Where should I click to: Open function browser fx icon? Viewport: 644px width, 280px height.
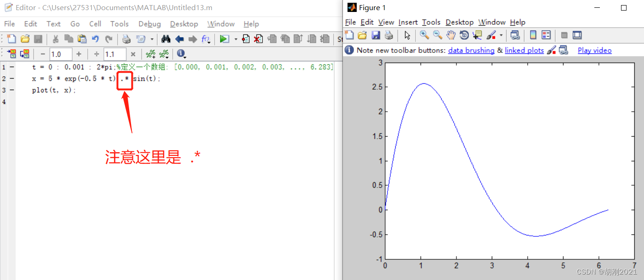tap(206, 39)
